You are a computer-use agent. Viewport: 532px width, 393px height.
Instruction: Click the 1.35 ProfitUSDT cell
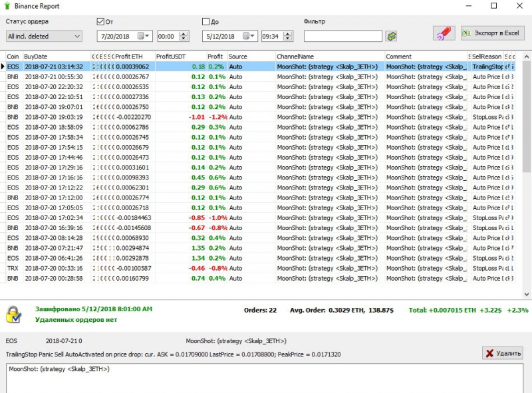180,248
